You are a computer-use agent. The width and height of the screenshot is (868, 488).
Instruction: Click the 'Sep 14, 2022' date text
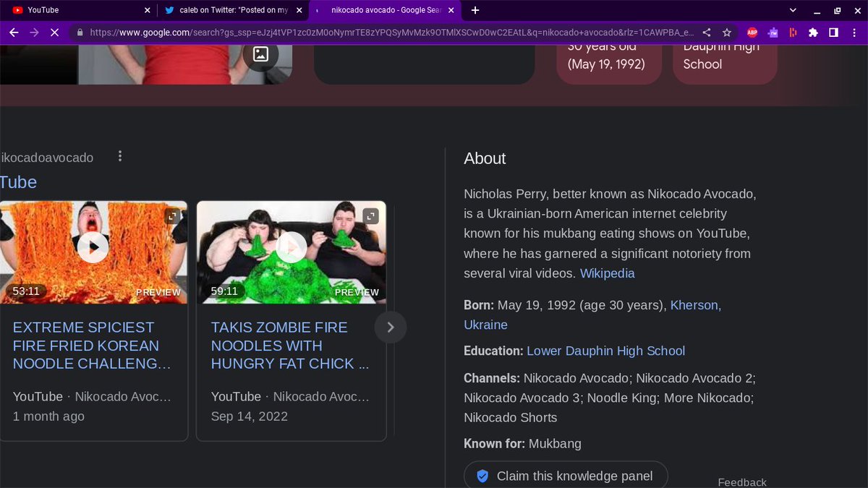tap(249, 416)
